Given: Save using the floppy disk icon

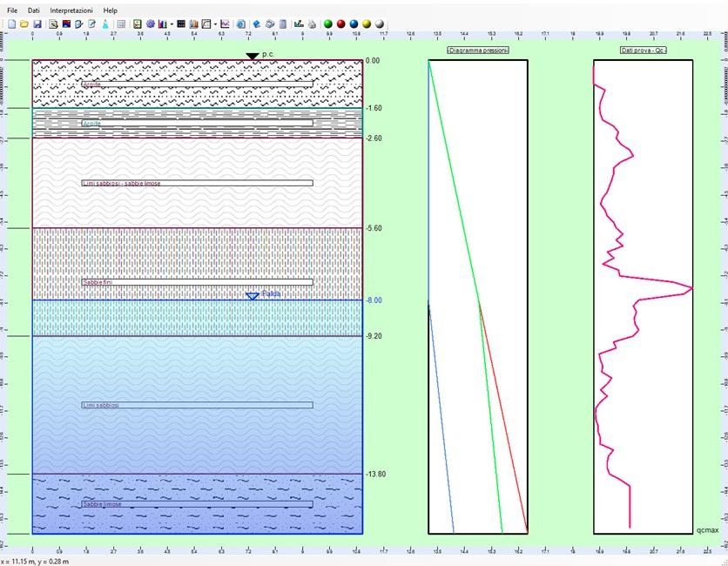Looking at the screenshot, I should (x=37, y=24).
